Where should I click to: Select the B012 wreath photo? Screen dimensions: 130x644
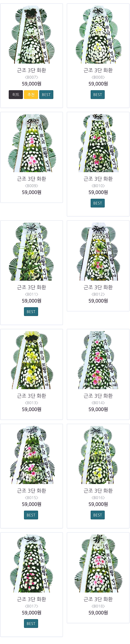click(98, 252)
